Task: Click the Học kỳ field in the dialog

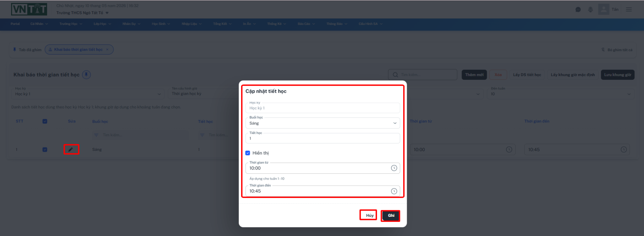Action: pos(322,108)
